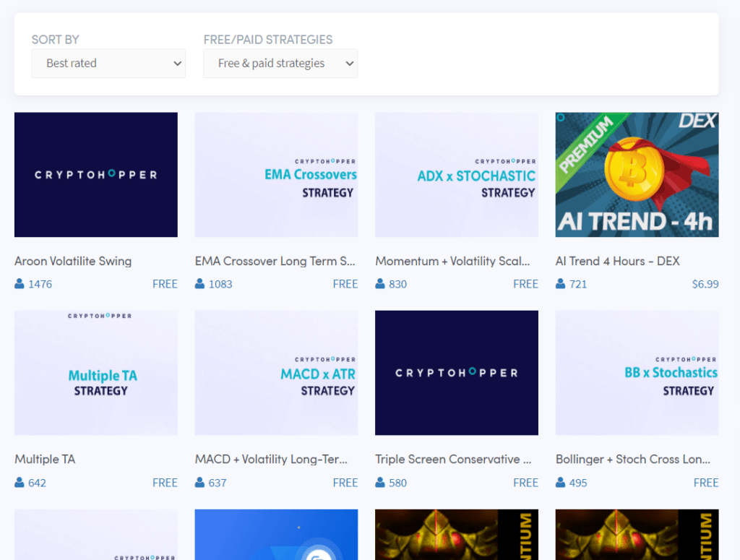
Task: Click the user icon beside 642
Action: tap(20, 482)
